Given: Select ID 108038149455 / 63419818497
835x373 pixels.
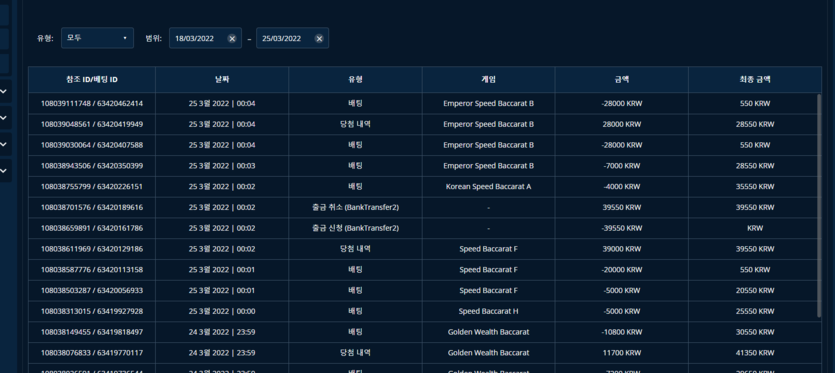Looking at the screenshot, I should [x=92, y=332].
